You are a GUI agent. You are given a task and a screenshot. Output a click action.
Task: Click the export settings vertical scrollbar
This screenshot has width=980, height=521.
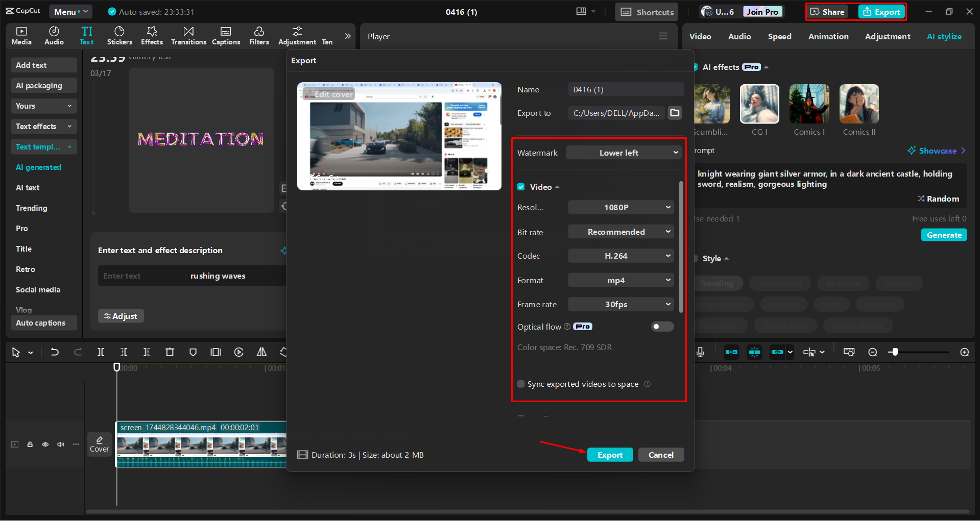tap(681, 246)
